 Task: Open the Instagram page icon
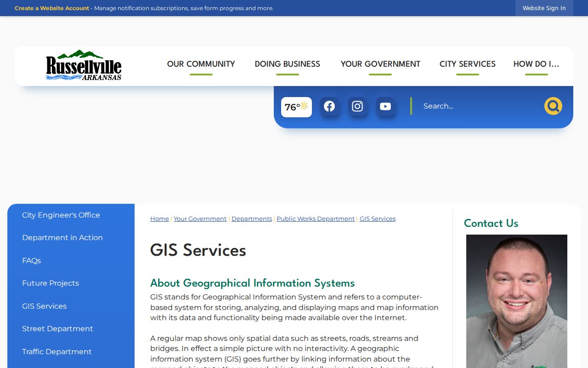357,106
